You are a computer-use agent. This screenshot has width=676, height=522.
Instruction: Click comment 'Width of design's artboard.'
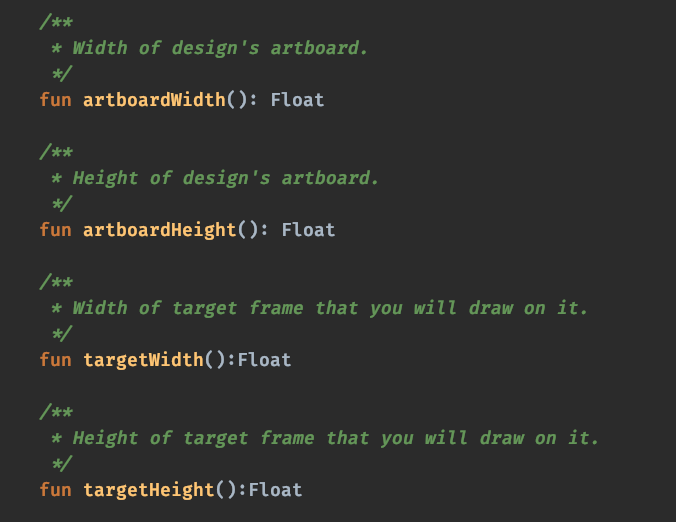(x=220, y=48)
